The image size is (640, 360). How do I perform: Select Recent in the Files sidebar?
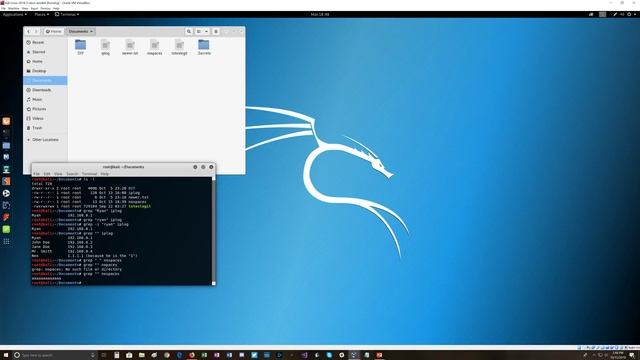(45, 42)
